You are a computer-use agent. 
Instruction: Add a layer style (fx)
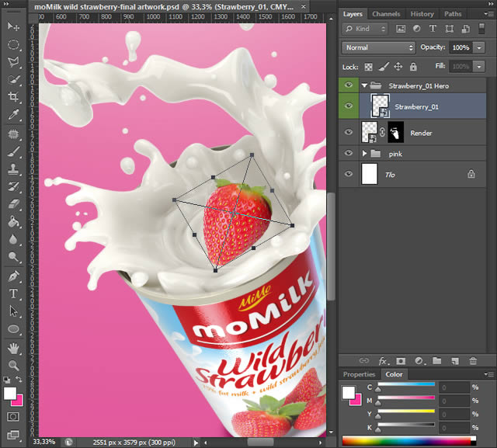pyautogui.click(x=384, y=361)
